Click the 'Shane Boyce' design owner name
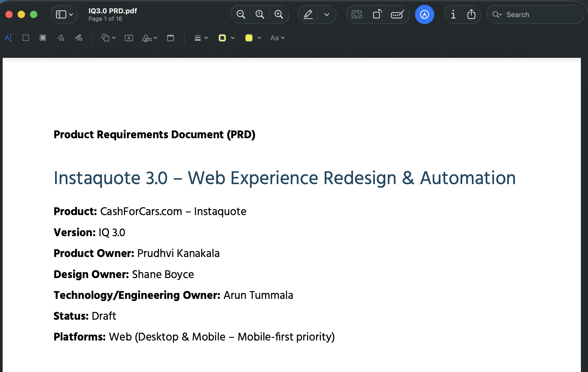The width and height of the screenshot is (588, 372). (163, 274)
